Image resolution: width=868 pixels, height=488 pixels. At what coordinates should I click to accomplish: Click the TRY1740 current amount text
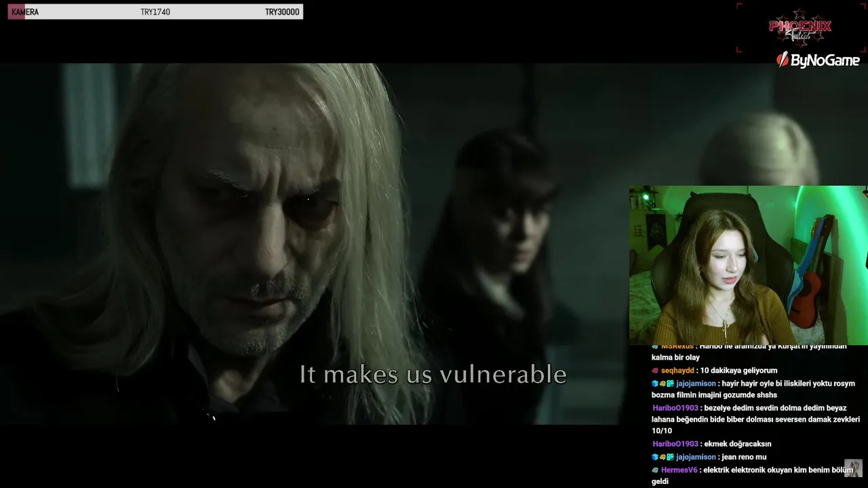pyautogui.click(x=155, y=12)
